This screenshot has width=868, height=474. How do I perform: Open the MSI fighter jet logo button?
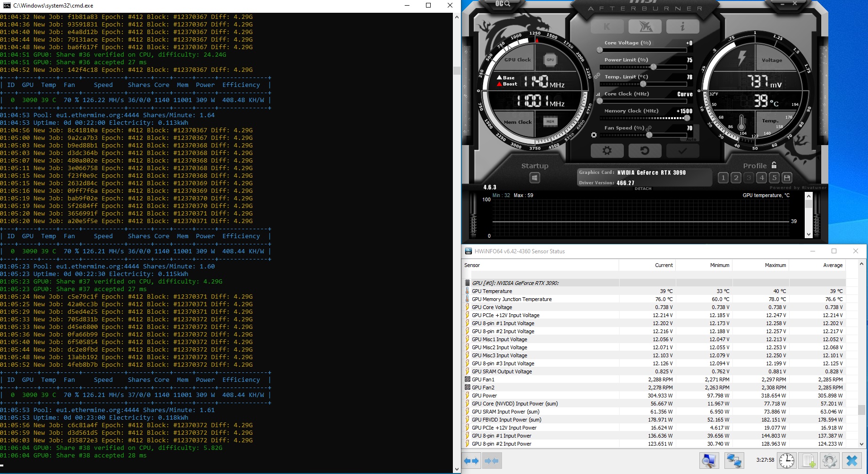[x=645, y=27]
